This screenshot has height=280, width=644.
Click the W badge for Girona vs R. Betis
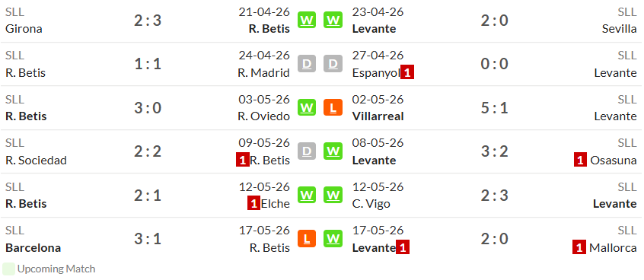[307, 20]
